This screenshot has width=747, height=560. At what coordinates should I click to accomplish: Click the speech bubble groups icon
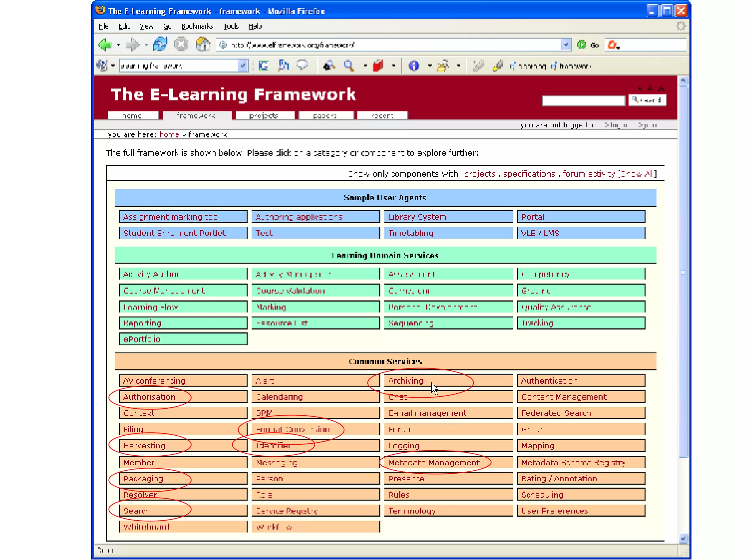click(302, 65)
